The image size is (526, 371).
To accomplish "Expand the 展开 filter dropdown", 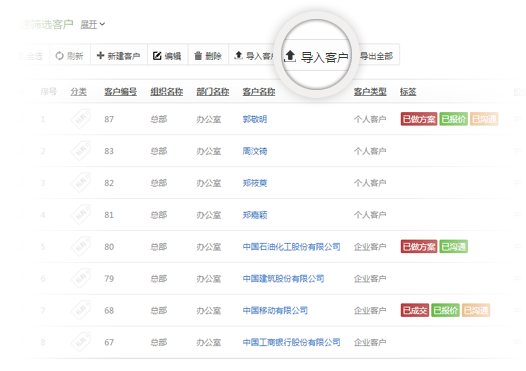I will [93, 24].
